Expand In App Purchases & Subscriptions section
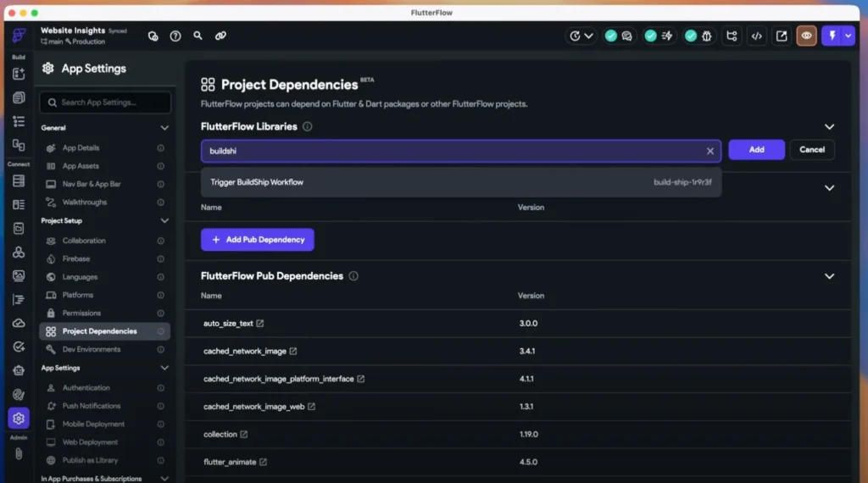This screenshot has width=868, height=483. (x=164, y=479)
